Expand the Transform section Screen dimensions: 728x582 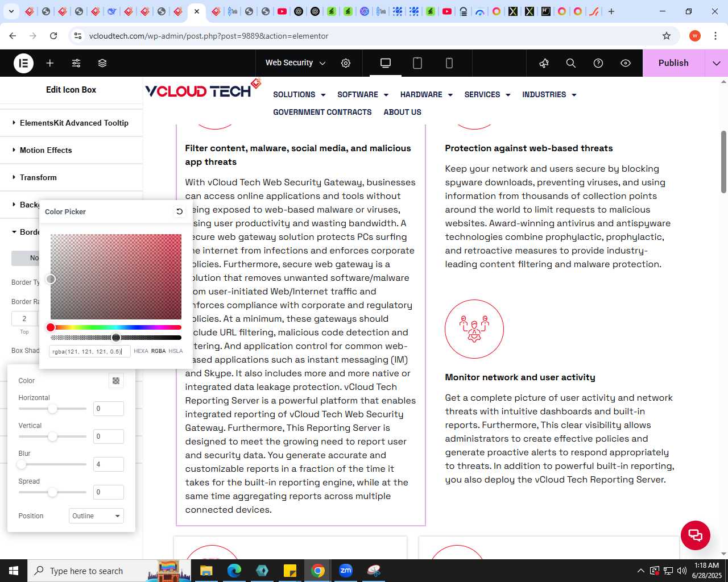(71, 177)
